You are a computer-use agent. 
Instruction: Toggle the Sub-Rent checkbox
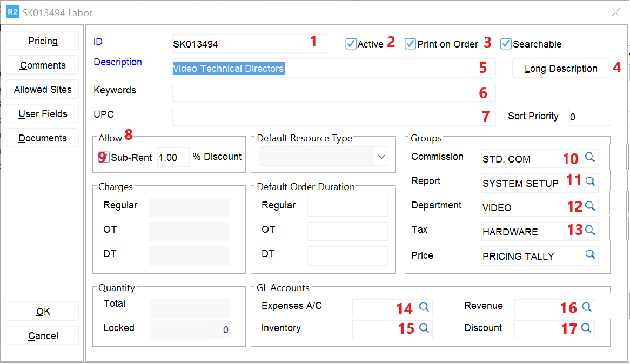[x=104, y=157]
